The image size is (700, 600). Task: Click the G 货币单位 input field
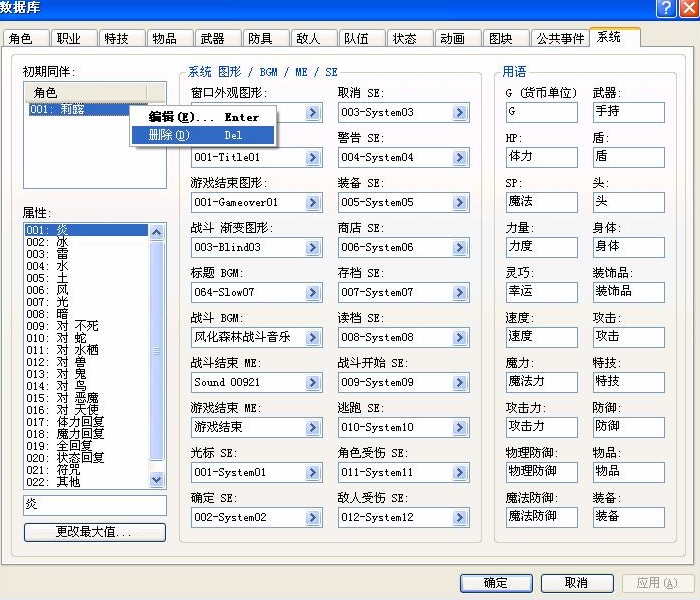542,112
